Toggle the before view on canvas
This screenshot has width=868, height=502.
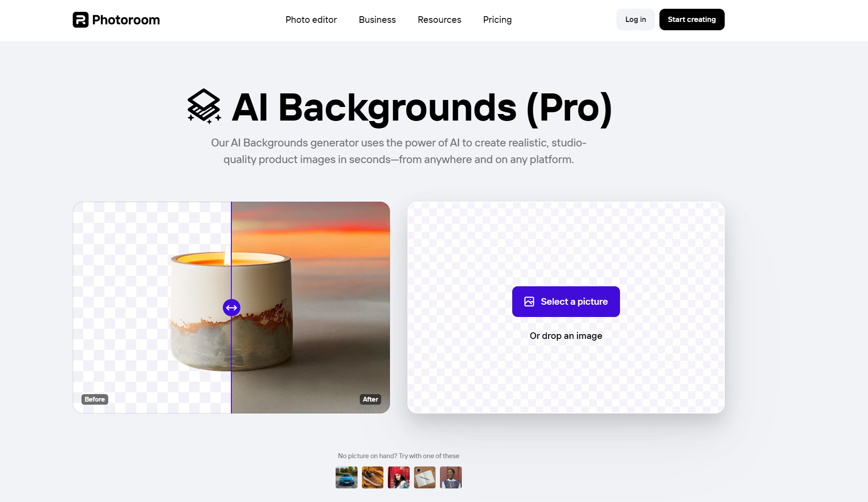click(94, 399)
